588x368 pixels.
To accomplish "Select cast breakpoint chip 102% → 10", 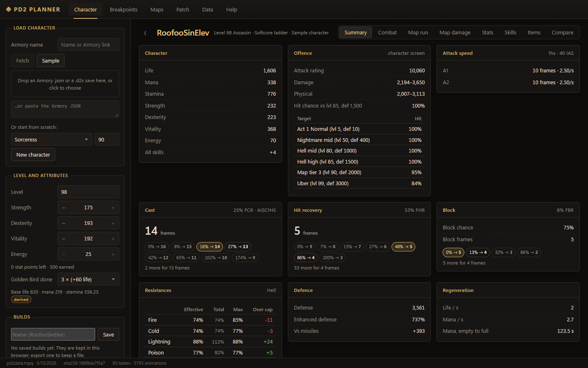I will [216, 258].
